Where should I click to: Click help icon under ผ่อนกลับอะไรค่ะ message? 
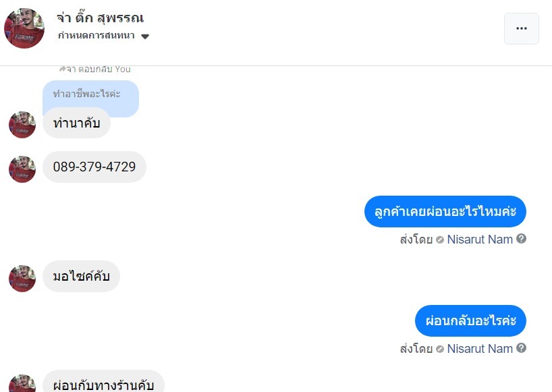521,349
